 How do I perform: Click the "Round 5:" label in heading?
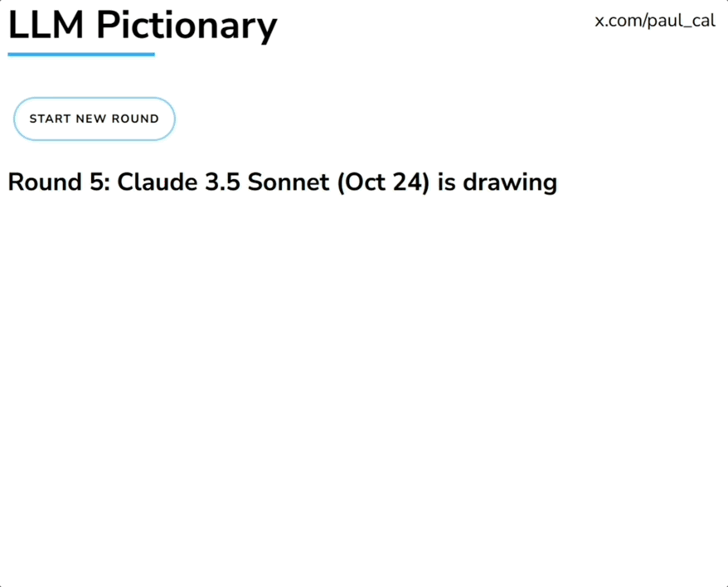(58, 182)
